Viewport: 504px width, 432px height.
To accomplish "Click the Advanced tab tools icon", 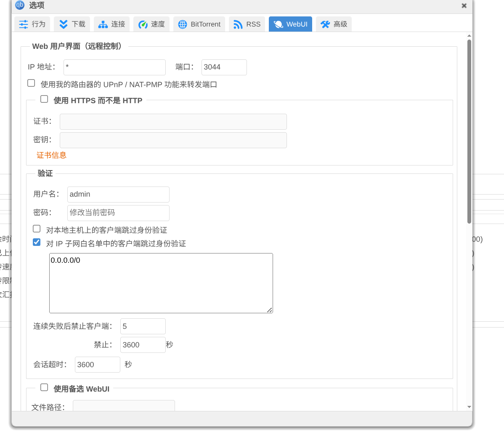I will [x=325, y=24].
